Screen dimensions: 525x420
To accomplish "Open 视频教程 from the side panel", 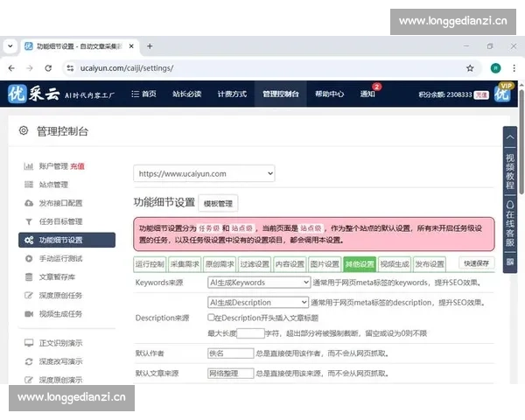I will click(x=510, y=171).
